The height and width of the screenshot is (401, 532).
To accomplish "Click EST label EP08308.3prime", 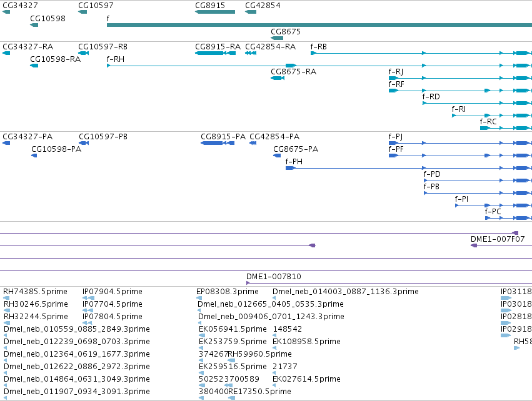I will (228, 292).
